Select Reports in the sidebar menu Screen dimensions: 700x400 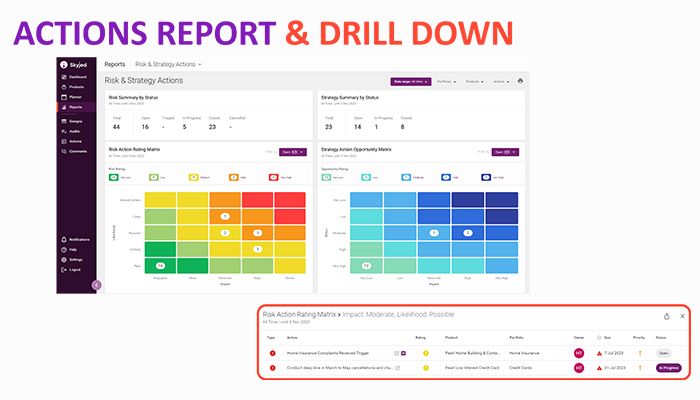(75, 106)
